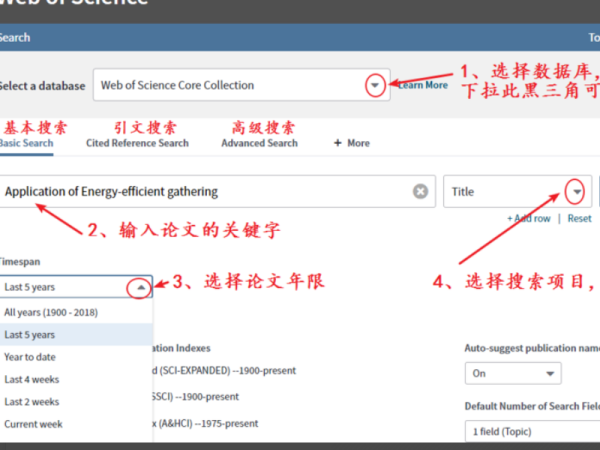This screenshot has width=600, height=450.
Task: Choose the Year to date option
Action: point(76,357)
